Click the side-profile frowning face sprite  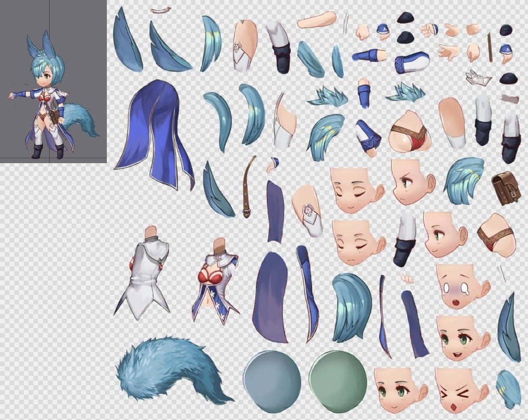coord(412,182)
